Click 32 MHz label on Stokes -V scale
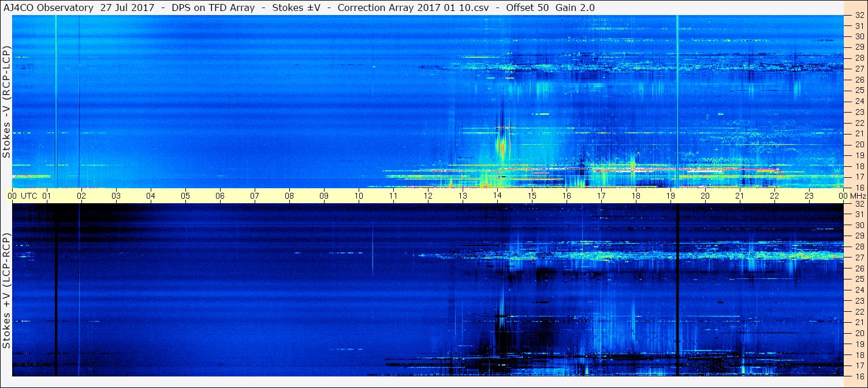The image size is (868, 388). pyautogui.click(x=859, y=16)
